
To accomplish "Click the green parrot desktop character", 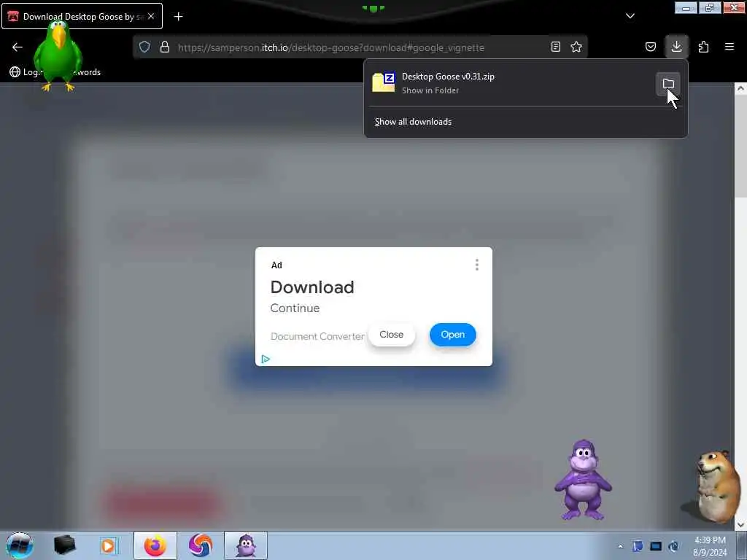I will click(x=58, y=55).
